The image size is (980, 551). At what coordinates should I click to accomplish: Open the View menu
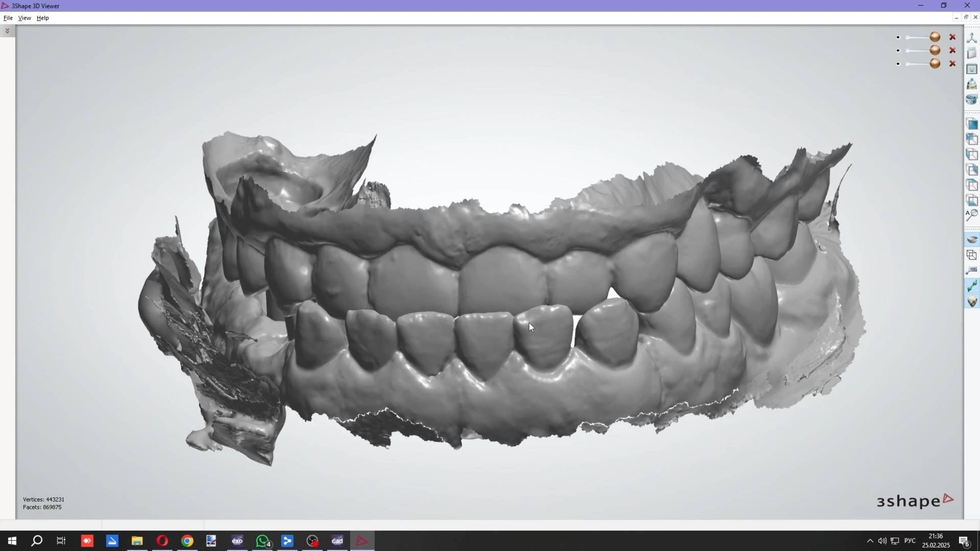pos(24,18)
